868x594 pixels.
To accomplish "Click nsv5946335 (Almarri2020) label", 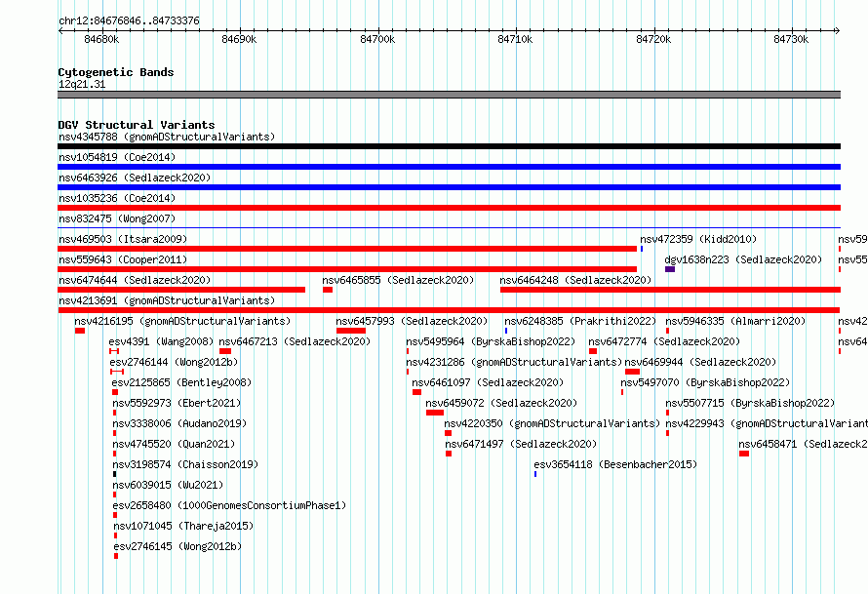I will [x=735, y=321].
